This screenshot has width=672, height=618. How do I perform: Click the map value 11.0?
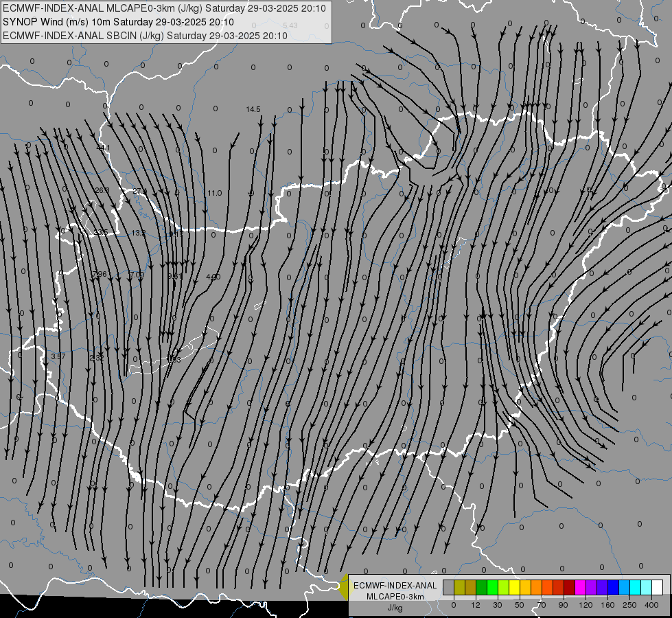(215, 193)
